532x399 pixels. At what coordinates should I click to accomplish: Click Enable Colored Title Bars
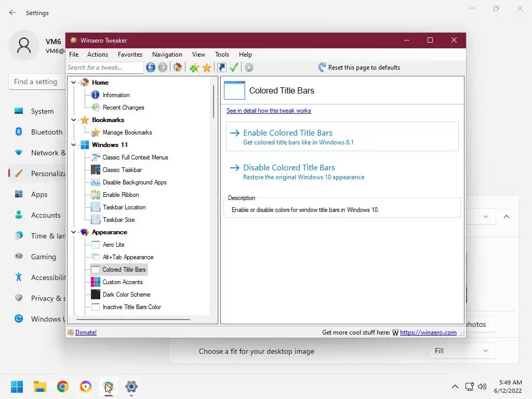342,137
